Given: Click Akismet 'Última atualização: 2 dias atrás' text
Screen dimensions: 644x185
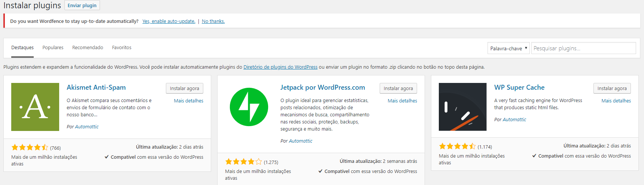Looking at the screenshot, I should pyautogui.click(x=170, y=147).
